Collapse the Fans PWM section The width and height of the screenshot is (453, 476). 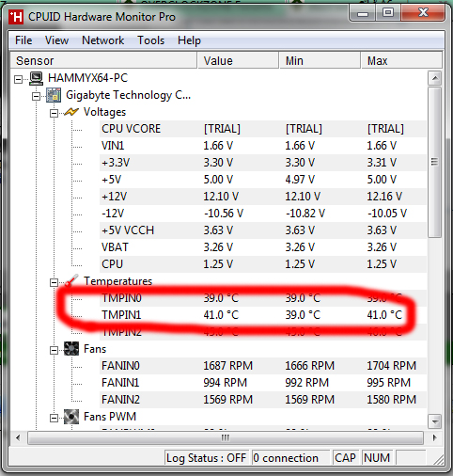pos(54,418)
